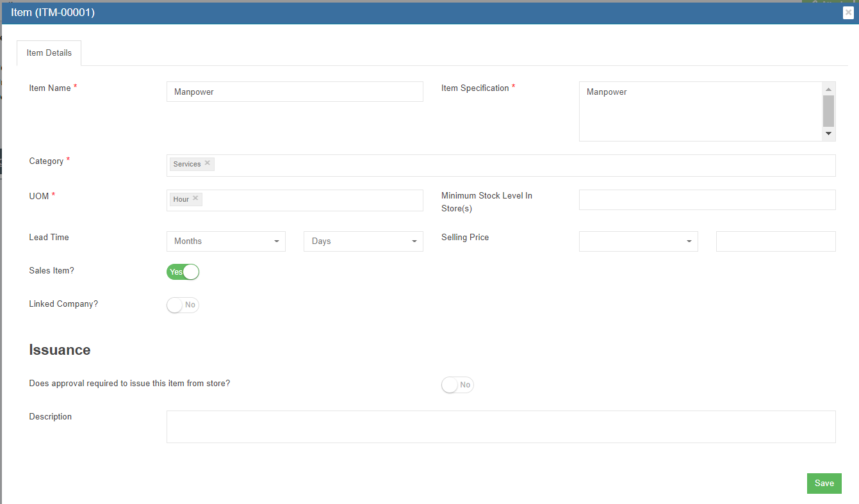Grab the Item Specification scrollbar thumb
The image size is (859, 504).
pos(828,111)
